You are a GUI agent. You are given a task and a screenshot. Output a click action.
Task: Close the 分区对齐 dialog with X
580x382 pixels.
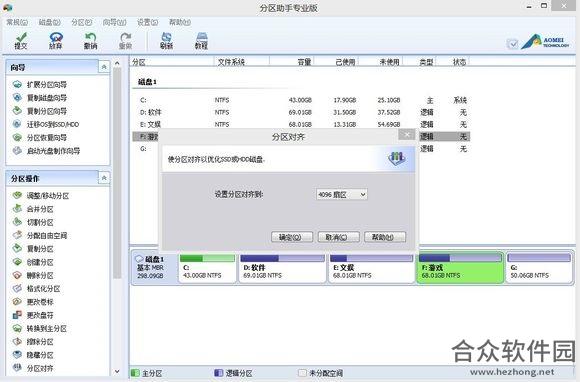(x=407, y=135)
